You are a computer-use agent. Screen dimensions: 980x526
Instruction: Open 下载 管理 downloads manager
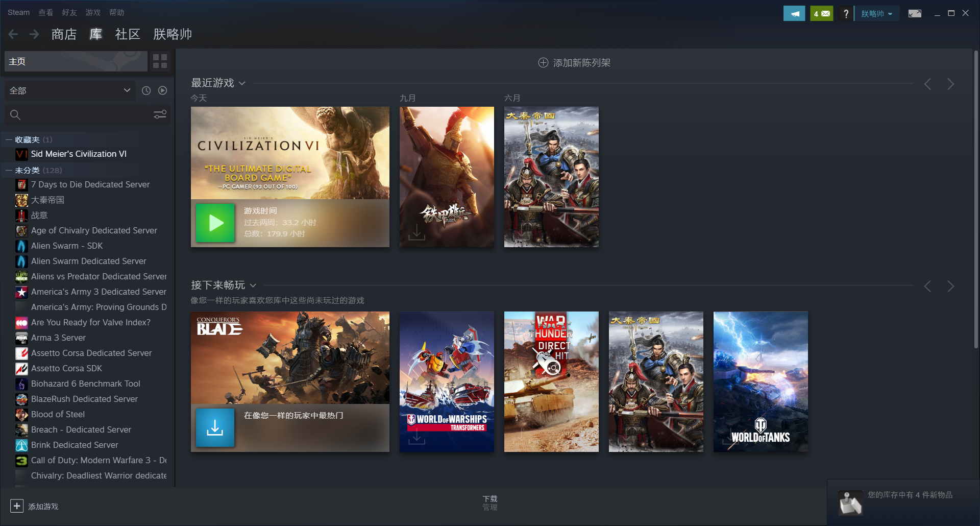(x=490, y=503)
